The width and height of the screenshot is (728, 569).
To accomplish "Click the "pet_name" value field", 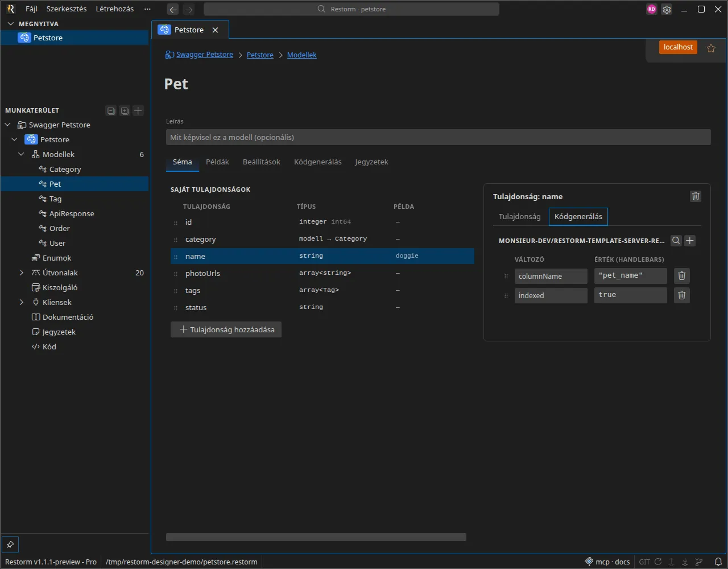I will 631,276.
